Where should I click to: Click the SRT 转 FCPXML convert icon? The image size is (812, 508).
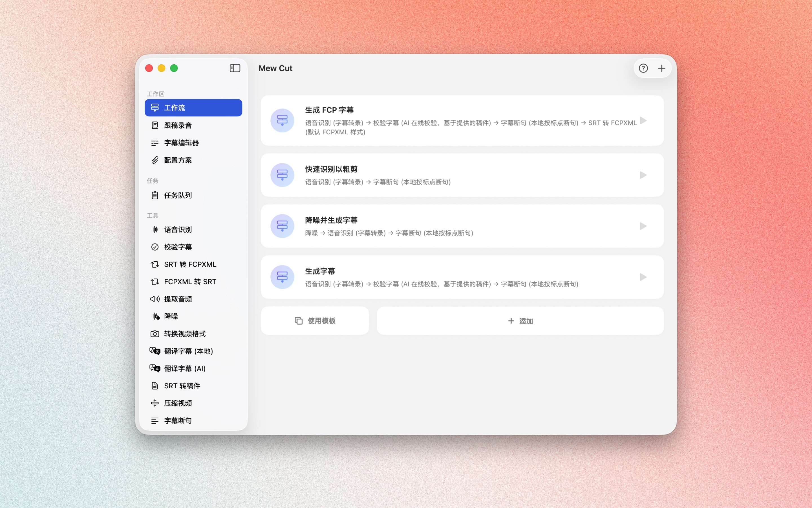coord(155,264)
